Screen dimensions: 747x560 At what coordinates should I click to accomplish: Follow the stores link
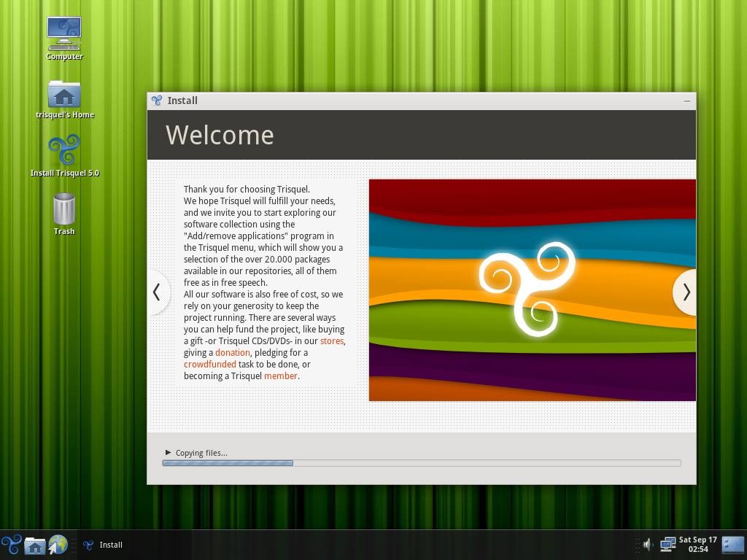pos(332,341)
